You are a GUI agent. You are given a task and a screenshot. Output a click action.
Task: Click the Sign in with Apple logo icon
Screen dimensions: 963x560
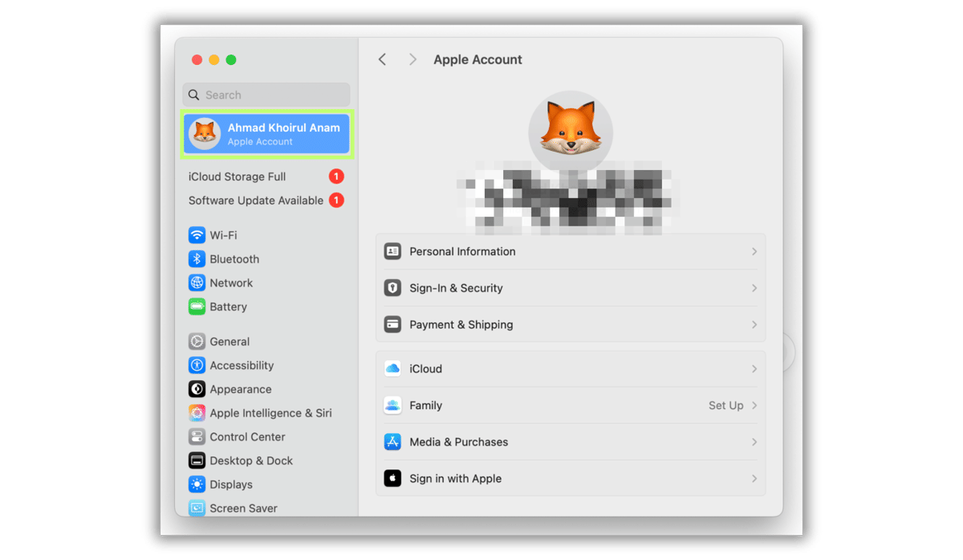pyautogui.click(x=392, y=478)
